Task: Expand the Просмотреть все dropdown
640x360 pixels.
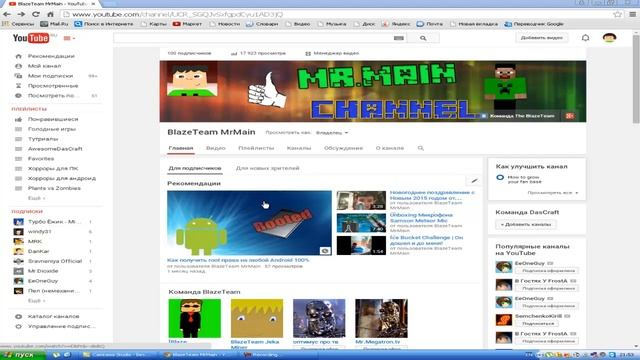Action: (x=553, y=193)
